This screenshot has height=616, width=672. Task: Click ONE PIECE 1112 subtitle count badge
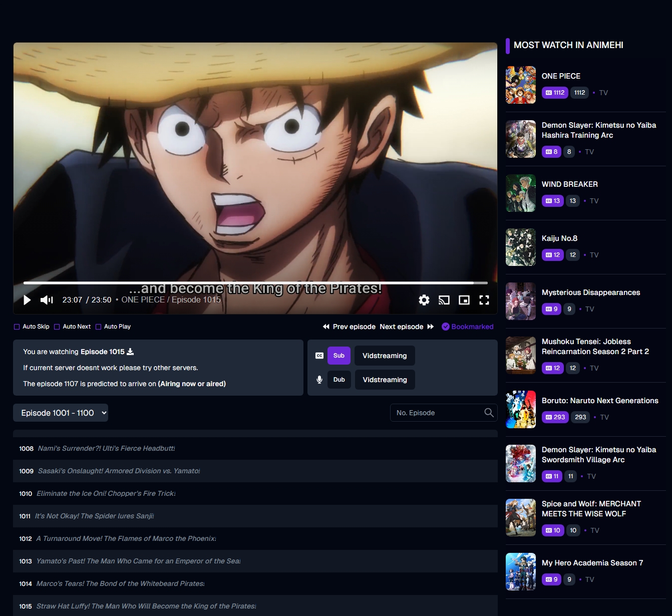(x=555, y=93)
